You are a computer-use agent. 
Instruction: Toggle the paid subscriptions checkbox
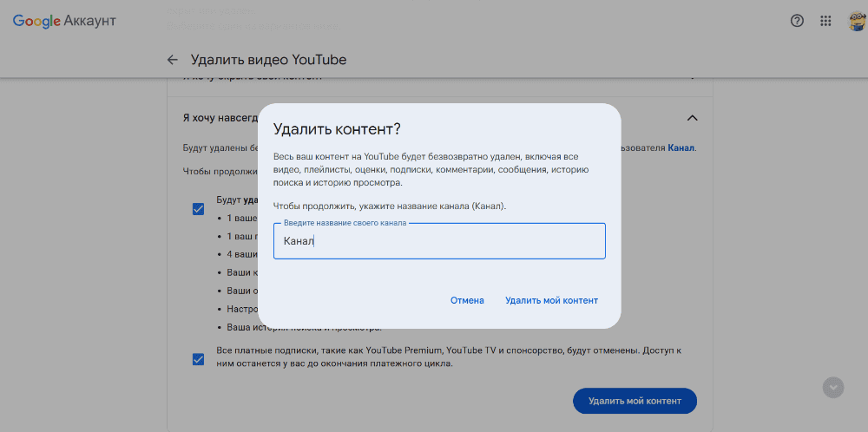pyautogui.click(x=198, y=359)
